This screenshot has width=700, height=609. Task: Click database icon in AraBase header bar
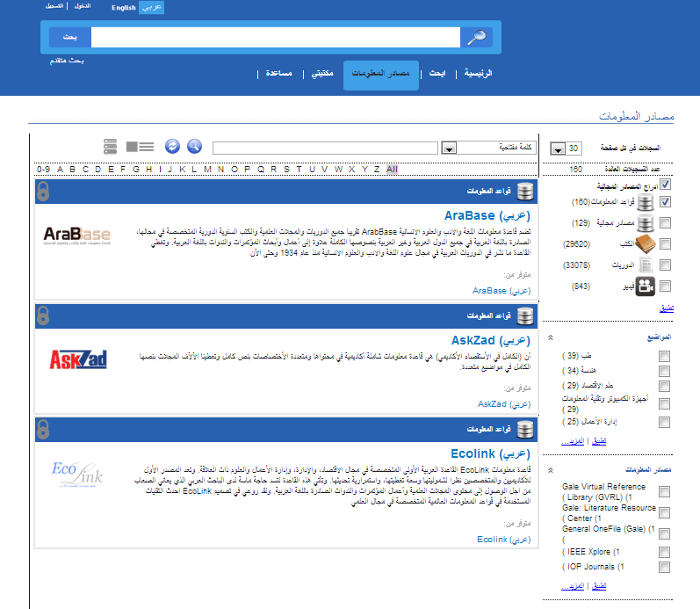(x=525, y=192)
